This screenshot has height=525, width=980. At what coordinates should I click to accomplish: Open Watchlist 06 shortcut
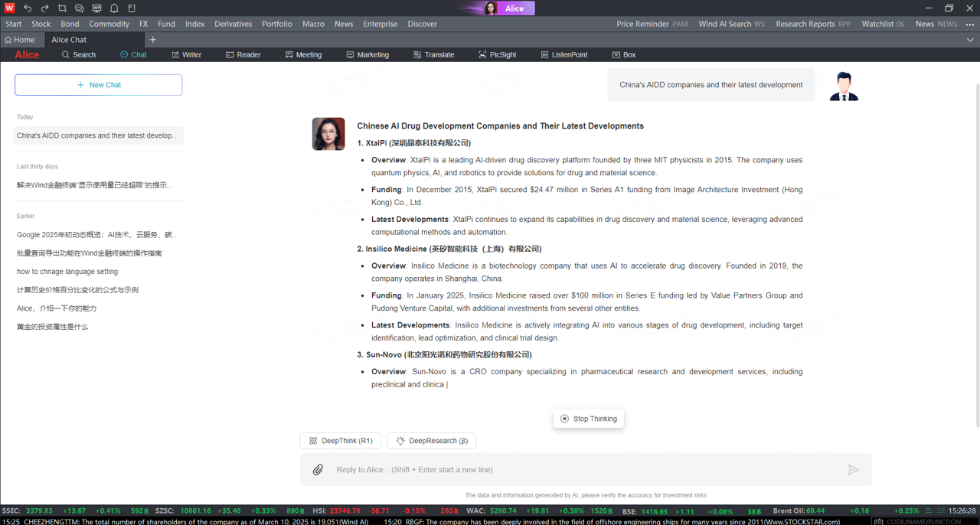(883, 24)
